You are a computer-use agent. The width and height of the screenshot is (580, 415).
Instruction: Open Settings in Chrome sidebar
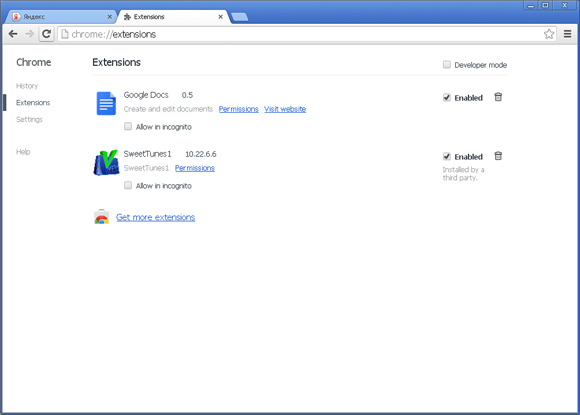coord(29,119)
